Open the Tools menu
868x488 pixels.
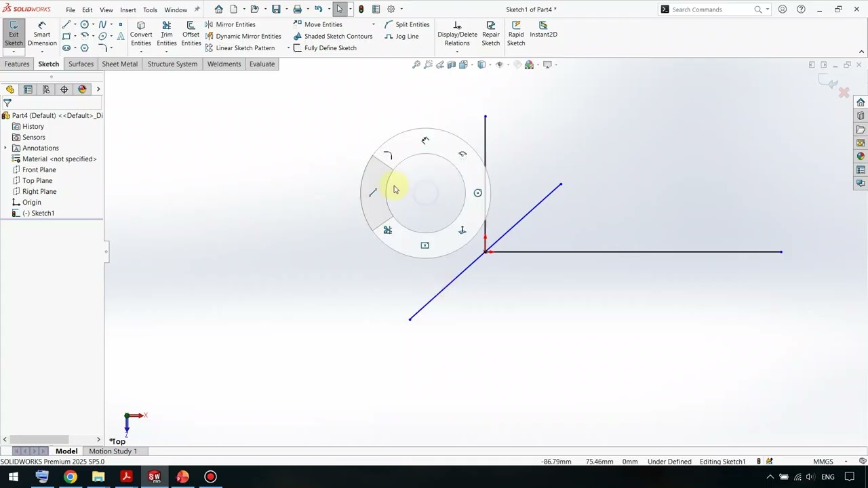(x=150, y=10)
